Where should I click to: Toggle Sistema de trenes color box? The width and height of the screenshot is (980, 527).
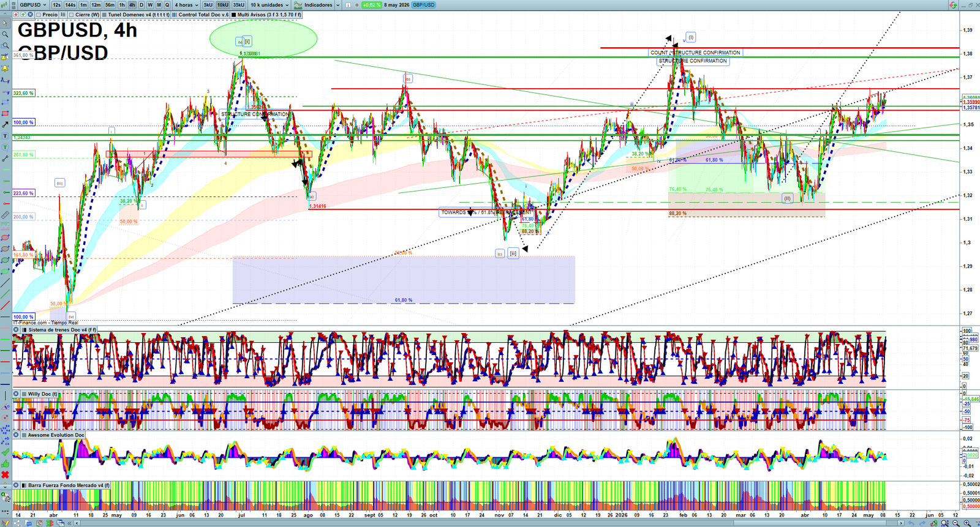(x=24, y=329)
